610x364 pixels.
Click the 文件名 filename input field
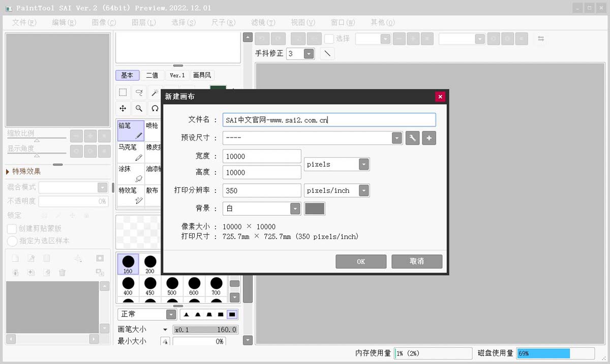pos(329,120)
